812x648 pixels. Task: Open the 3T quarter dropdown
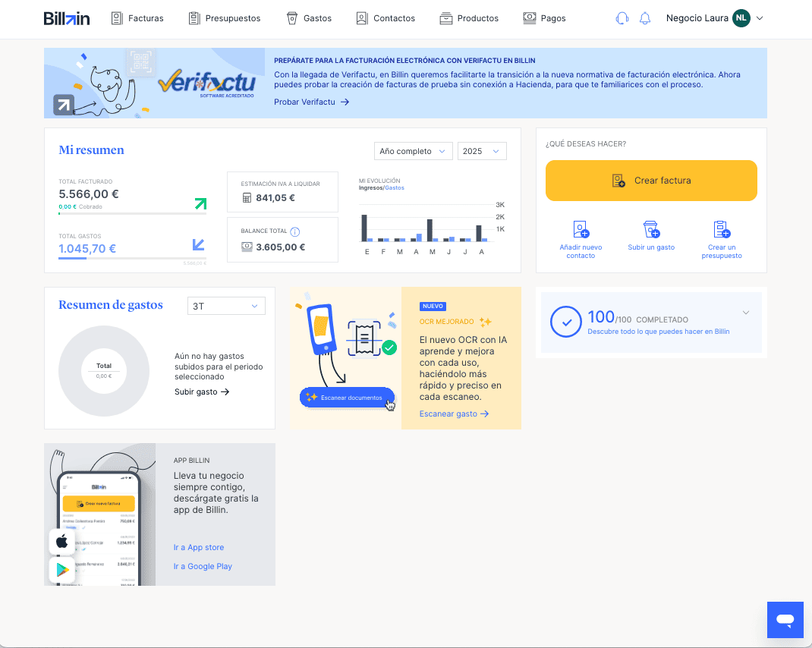pyautogui.click(x=226, y=306)
